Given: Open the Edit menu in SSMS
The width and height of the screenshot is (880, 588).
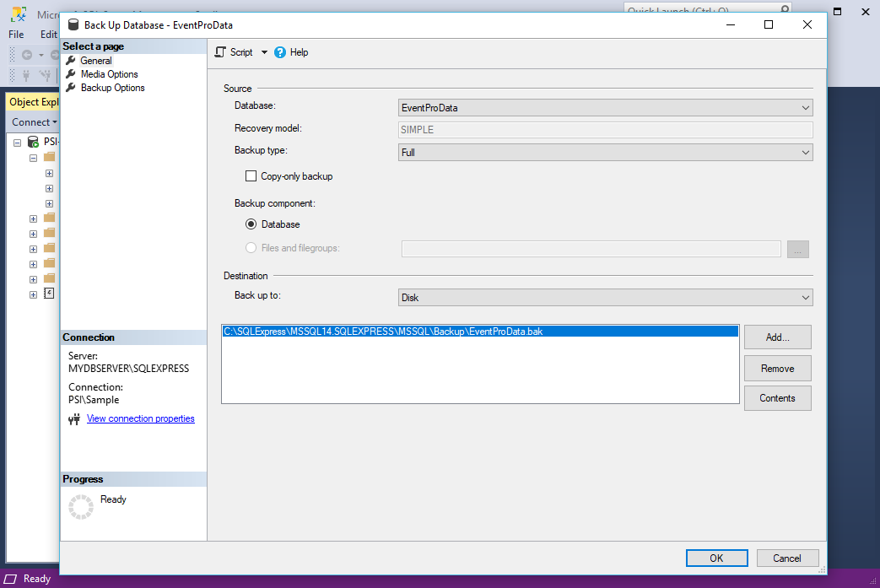Looking at the screenshot, I should 48,35.
